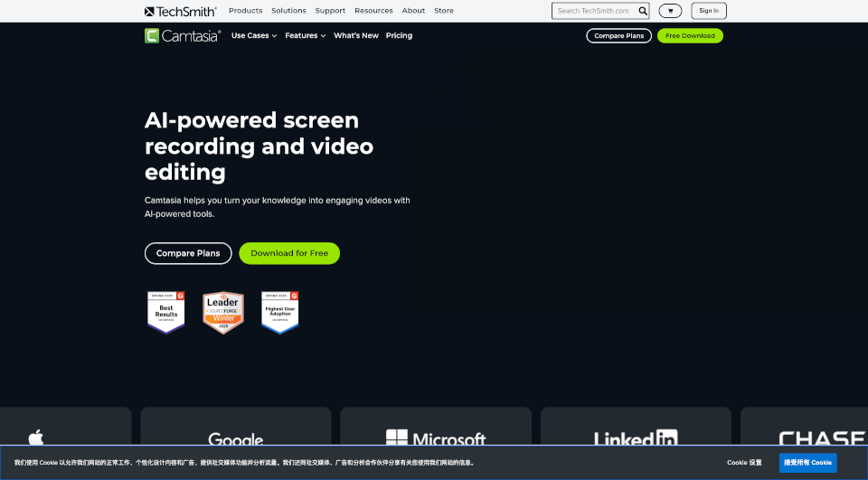The width and height of the screenshot is (868, 480).
Task: Click the Camtasia helps you description text
Action: coord(278,207)
